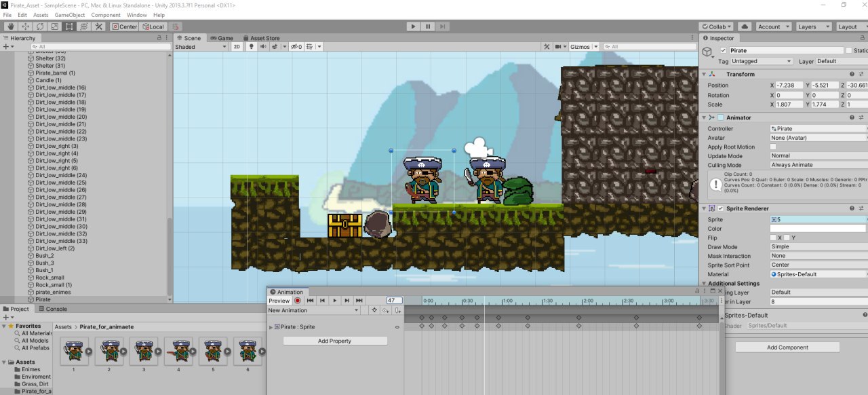This screenshot has height=395, width=868.
Task: Select the Scale tool
Action: (x=55, y=26)
